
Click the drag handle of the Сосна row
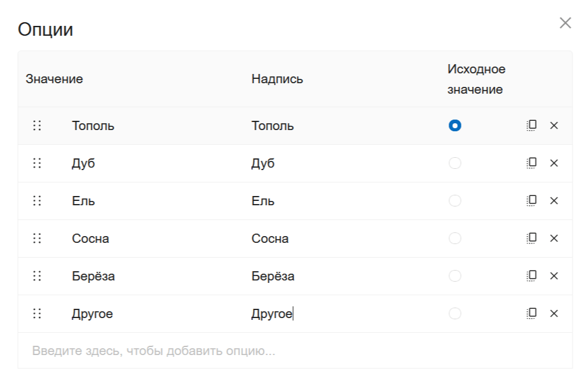tap(37, 239)
